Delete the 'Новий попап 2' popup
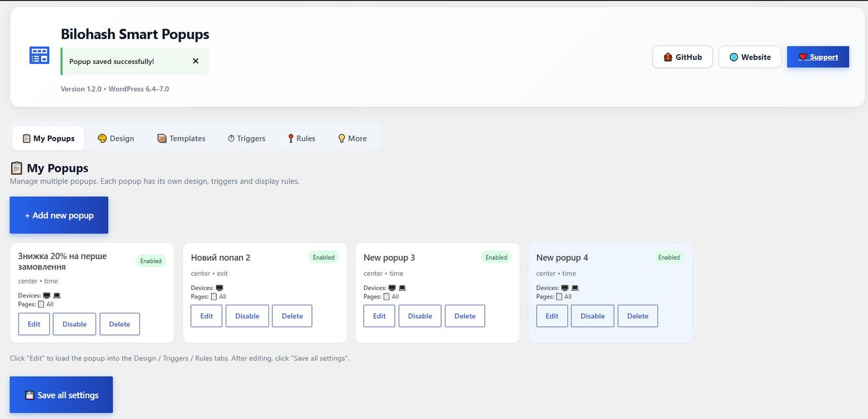The height and width of the screenshot is (419, 868). point(292,316)
